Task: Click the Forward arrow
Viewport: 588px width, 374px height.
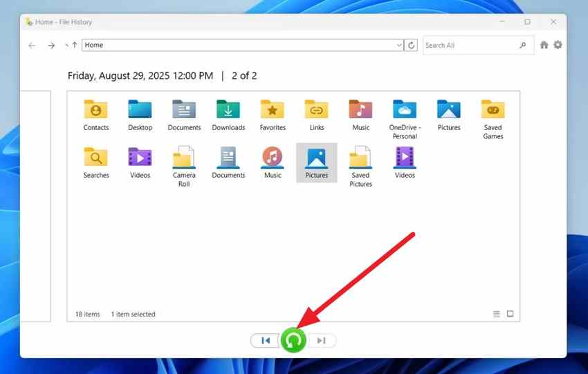Action: tap(51, 46)
